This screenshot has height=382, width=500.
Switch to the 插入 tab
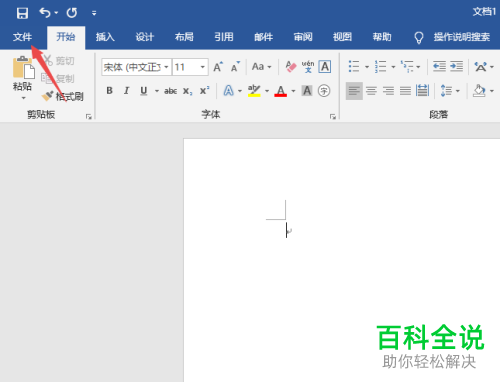105,37
